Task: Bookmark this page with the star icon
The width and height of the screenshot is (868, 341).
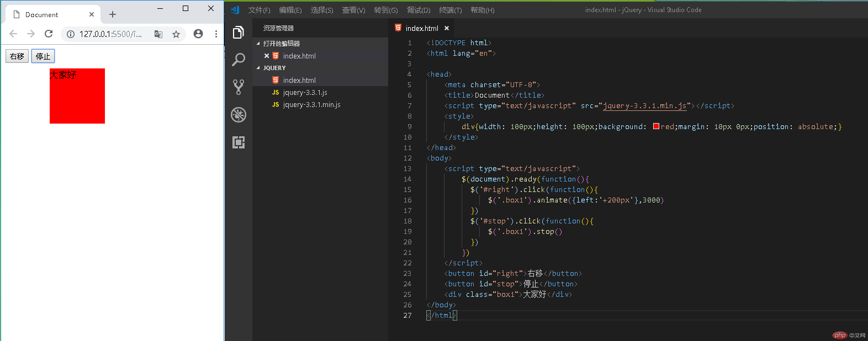Action: pyautogui.click(x=176, y=34)
